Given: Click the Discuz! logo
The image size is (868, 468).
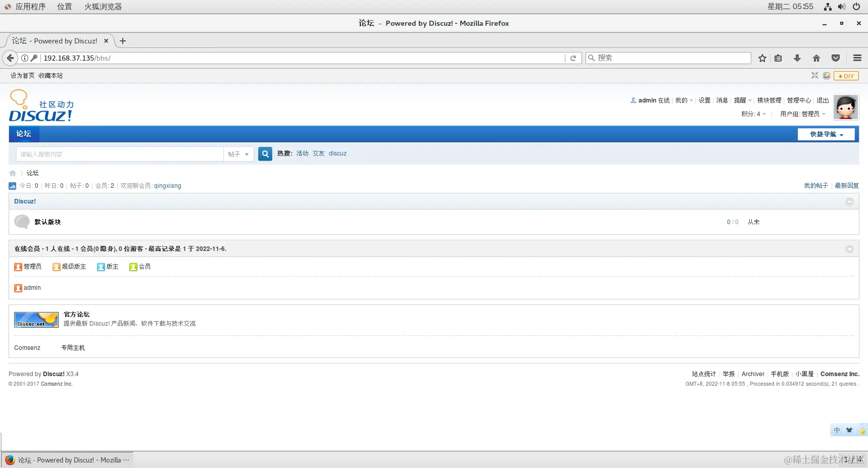Looking at the screenshot, I should 41,106.
